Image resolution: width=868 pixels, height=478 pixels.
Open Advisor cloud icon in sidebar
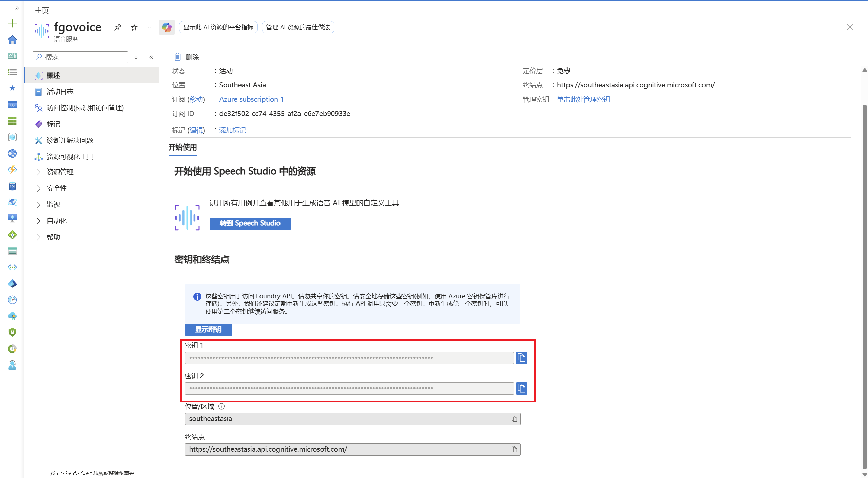click(12, 316)
